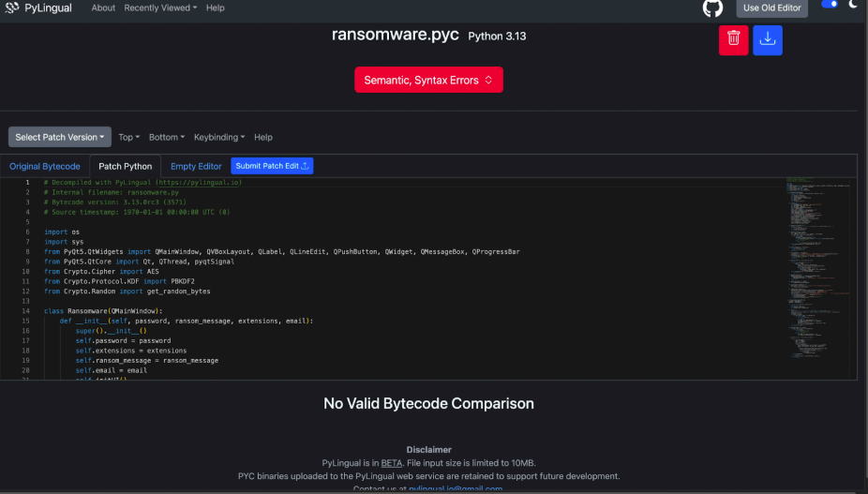
Task: Click 'import sys' code line
Action: pos(64,242)
